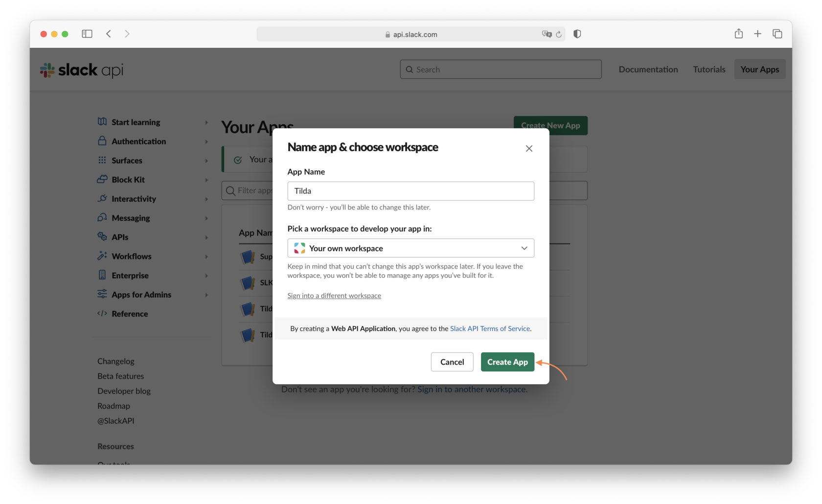Click the Cancel button

[452, 362]
